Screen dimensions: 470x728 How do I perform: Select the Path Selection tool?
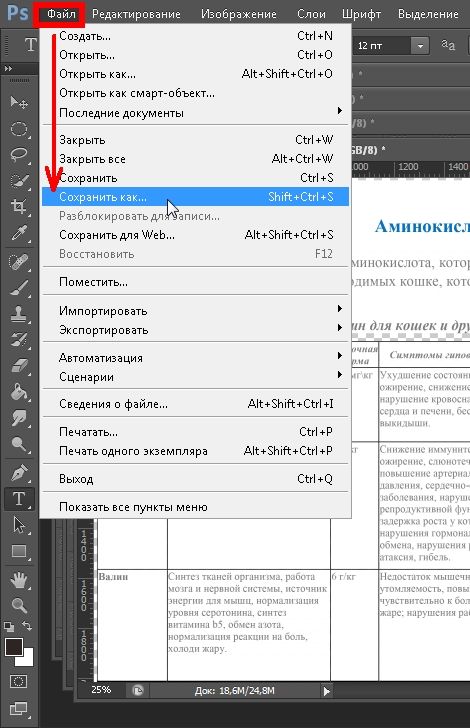pyautogui.click(x=19, y=525)
